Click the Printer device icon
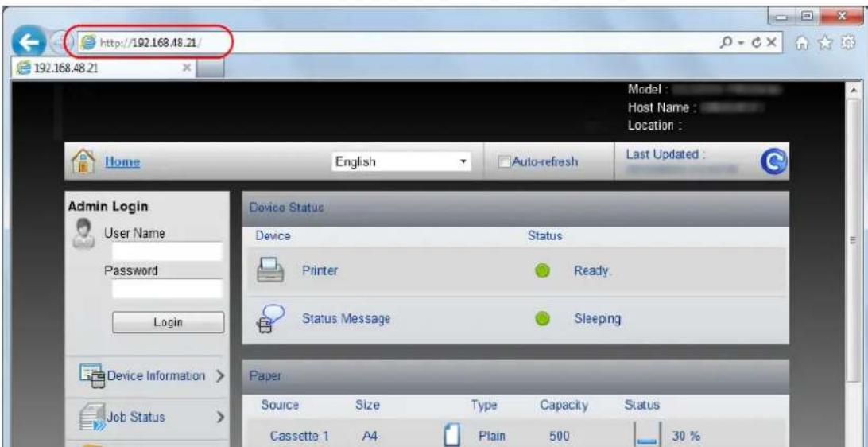This screenshot has width=868, height=447. pos(270,271)
